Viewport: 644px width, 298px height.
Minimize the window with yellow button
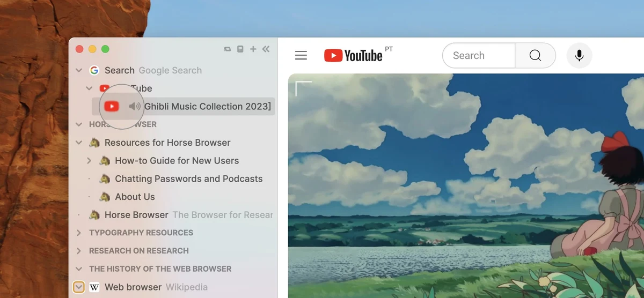tap(92, 49)
